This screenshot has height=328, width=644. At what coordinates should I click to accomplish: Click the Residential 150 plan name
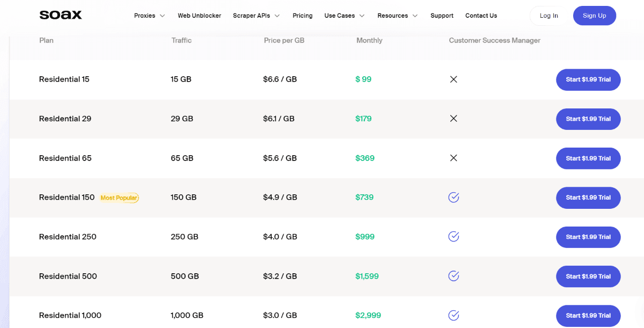(67, 198)
